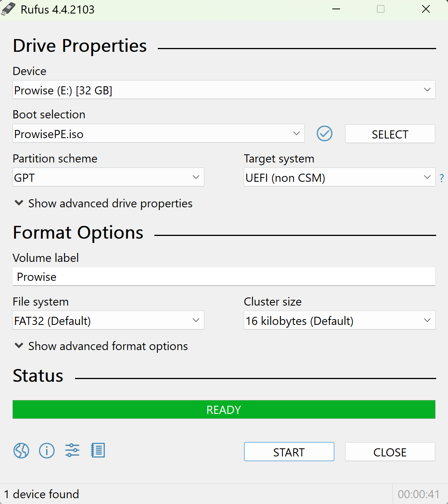
Task: Expand Show advanced format options
Action: [x=101, y=346]
